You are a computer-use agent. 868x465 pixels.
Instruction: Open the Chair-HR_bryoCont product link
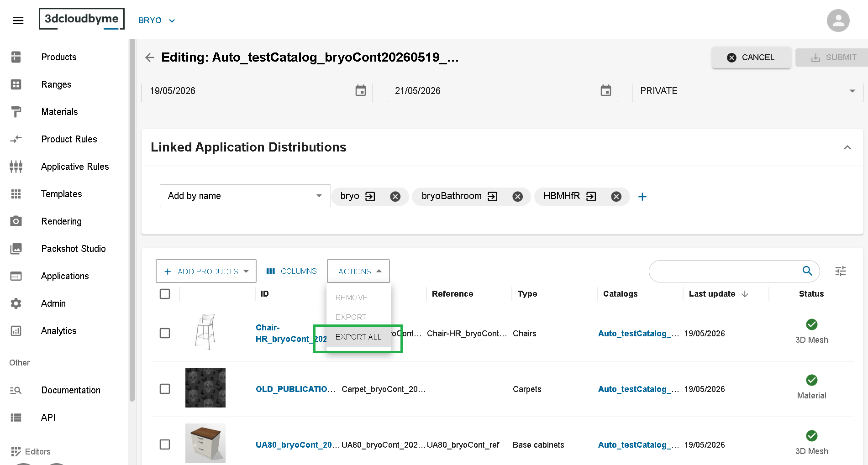point(291,333)
